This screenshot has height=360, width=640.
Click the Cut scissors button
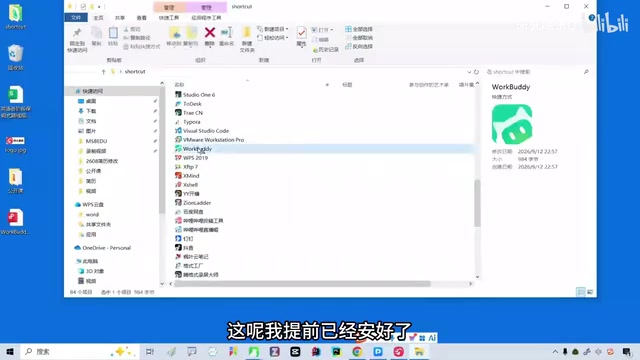pos(132,29)
